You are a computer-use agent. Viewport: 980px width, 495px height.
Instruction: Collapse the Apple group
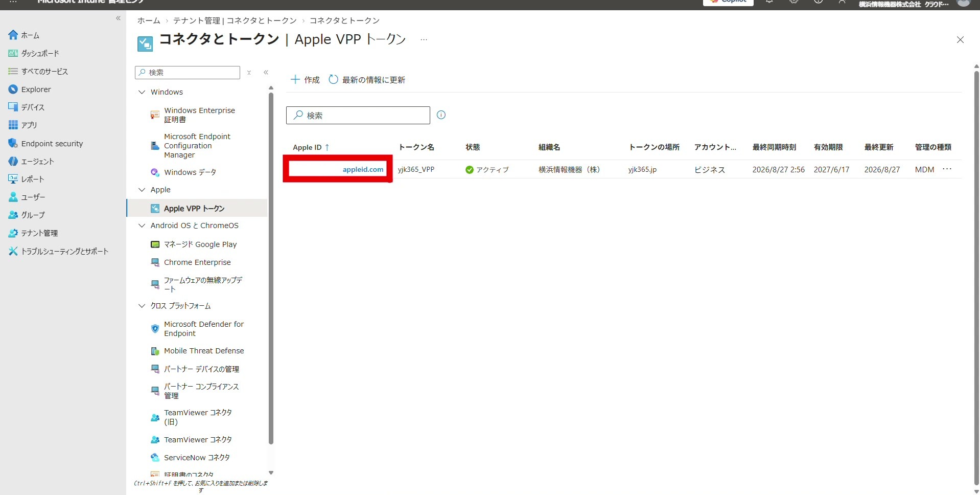tap(142, 190)
